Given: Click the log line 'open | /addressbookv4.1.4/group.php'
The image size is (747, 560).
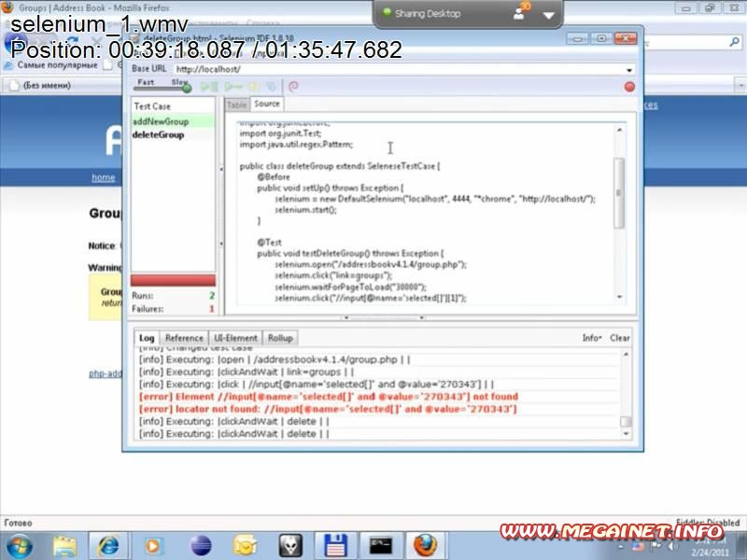Looking at the screenshot, I should tap(275, 359).
